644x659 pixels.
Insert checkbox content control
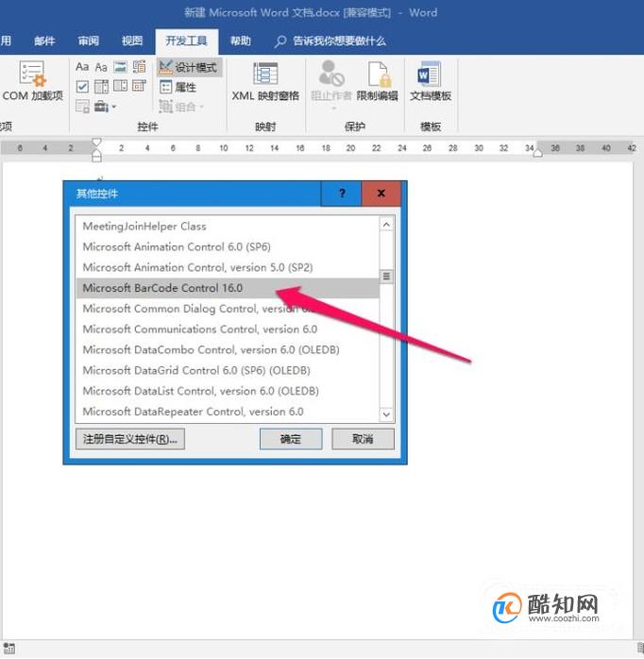(x=82, y=87)
